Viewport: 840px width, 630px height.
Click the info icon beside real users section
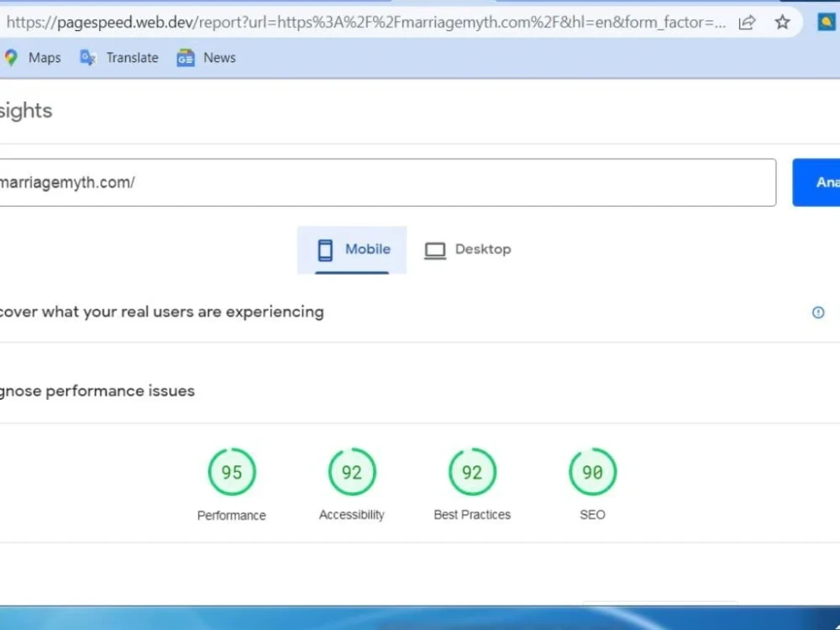coord(818,312)
